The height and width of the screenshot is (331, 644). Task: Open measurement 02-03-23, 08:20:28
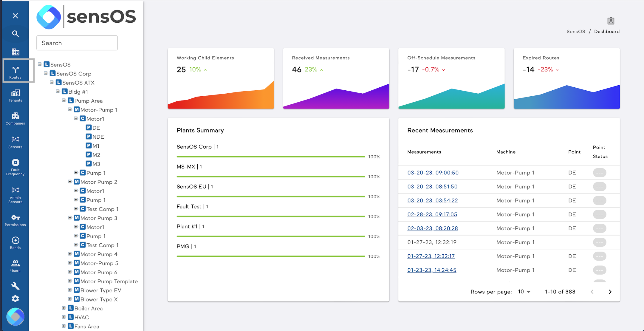[433, 228]
